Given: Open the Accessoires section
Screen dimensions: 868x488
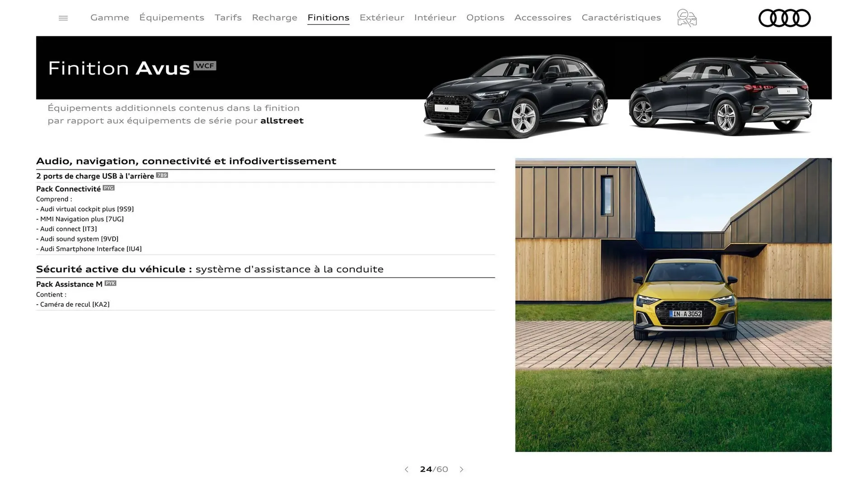Looking at the screenshot, I should [543, 18].
